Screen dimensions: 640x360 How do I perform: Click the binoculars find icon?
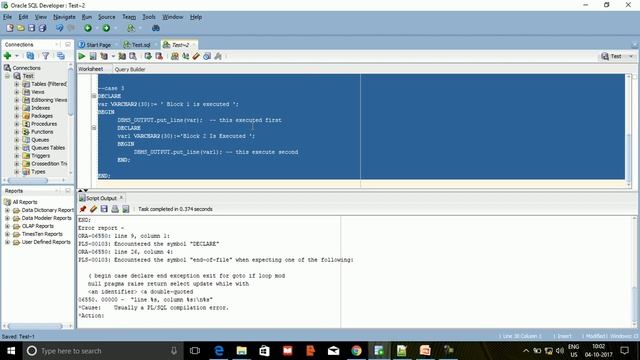tap(156, 28)
